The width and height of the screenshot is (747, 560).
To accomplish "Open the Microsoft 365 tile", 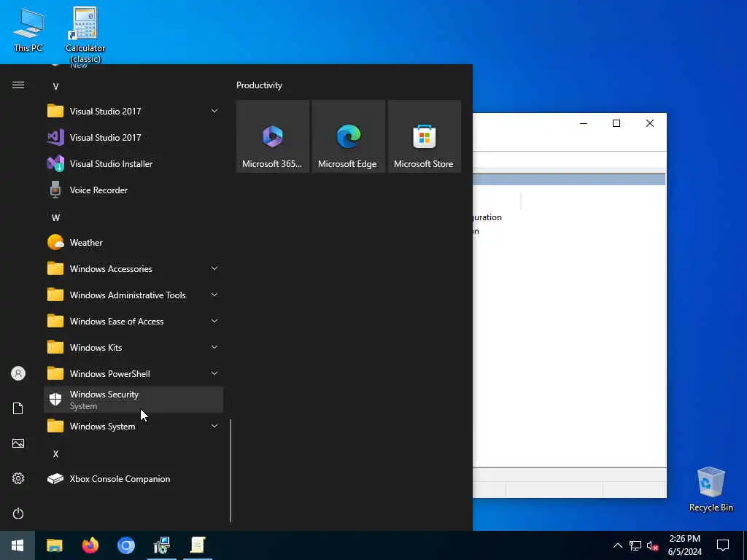I will click(273, 136).
